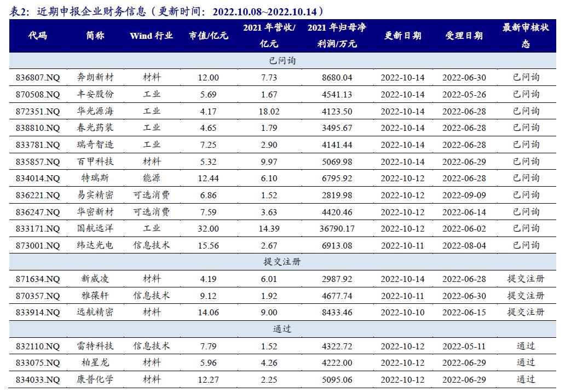Image resolution: width=565 pixels, height=392 pixels.
Task: Select update date 2022-10-10
Action: pyautogui.click(x=402, y=313)
